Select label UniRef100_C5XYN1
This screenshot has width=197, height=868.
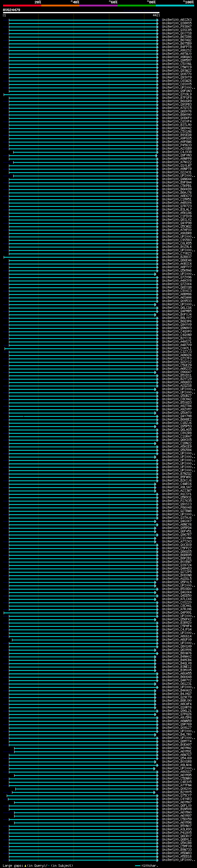(x=177, y=64)
